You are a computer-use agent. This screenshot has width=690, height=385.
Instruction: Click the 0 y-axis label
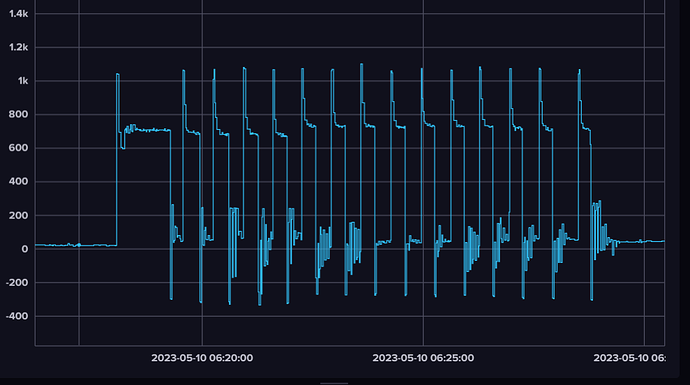25,249
